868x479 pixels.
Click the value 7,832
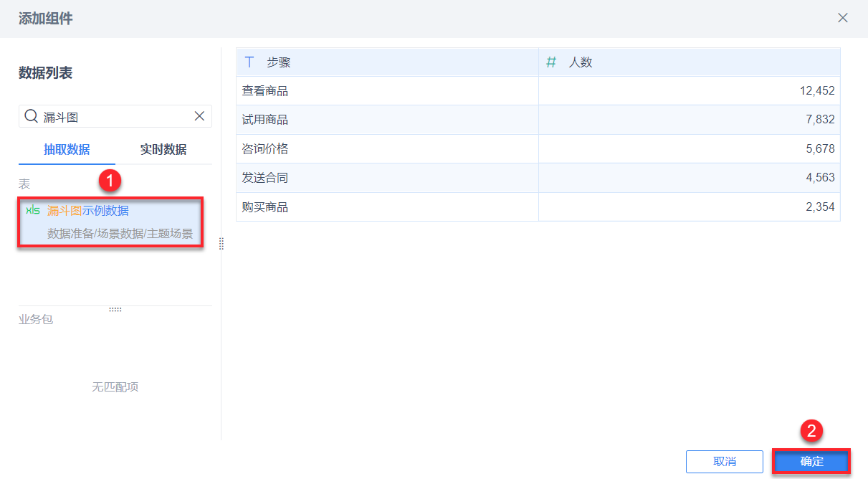820,120
